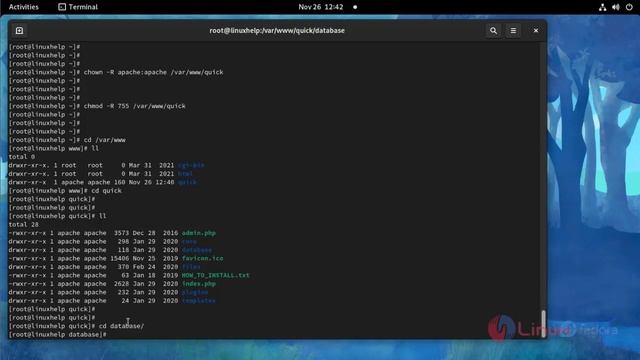Screen dimensions: 640x360
Task: Click the volume icon in top bar
Action: coord(616,7)
